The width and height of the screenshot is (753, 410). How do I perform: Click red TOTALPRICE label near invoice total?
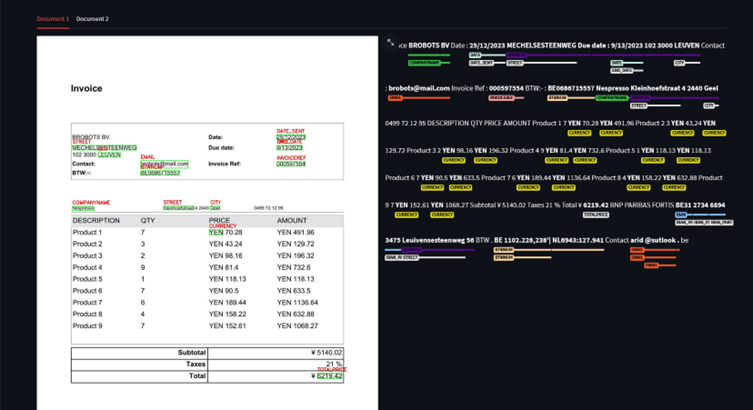(x=331, y=369)
